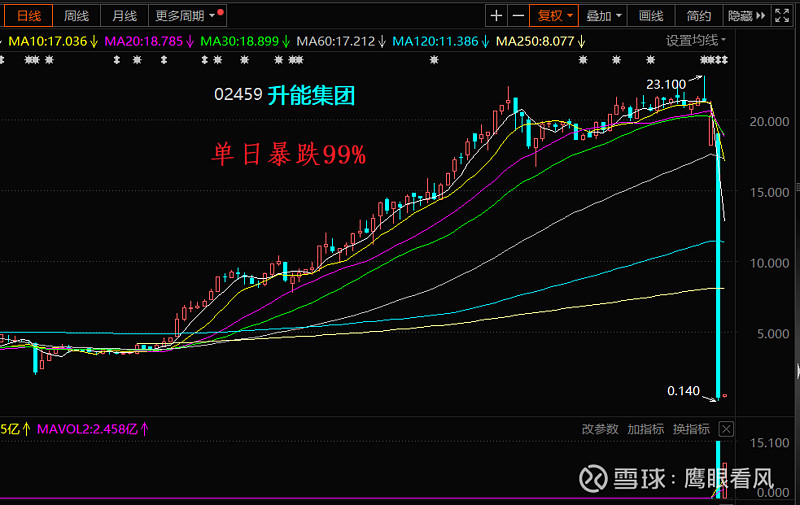The width and height of the screenshot is (800, 505).
Task: Click the 15.000 price axis label
Action: (769, 192)
